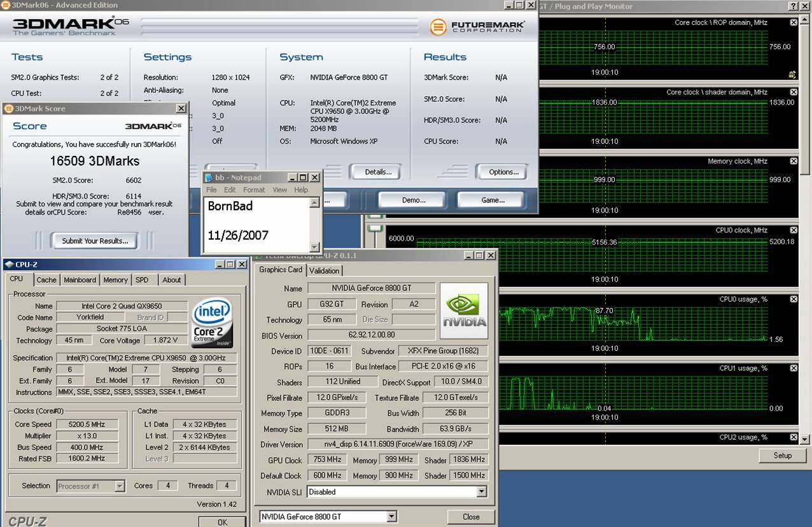
Task: Select the Graphics Card tab in GPU-Z
Action: point(281,270)
